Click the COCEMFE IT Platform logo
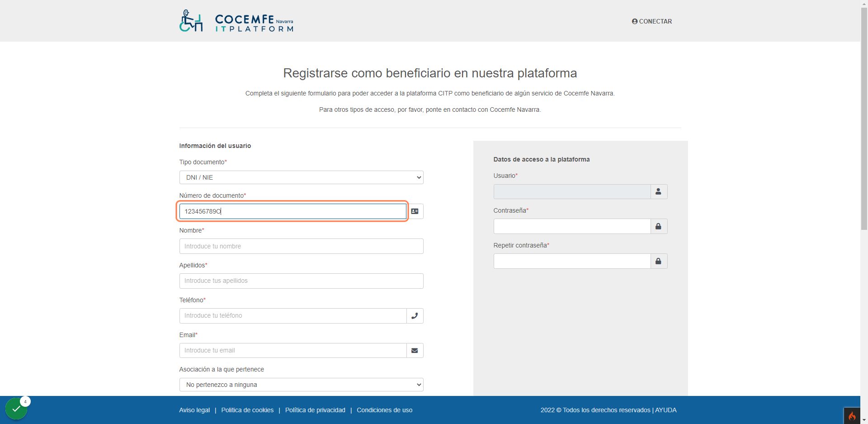 pos(236,21)
